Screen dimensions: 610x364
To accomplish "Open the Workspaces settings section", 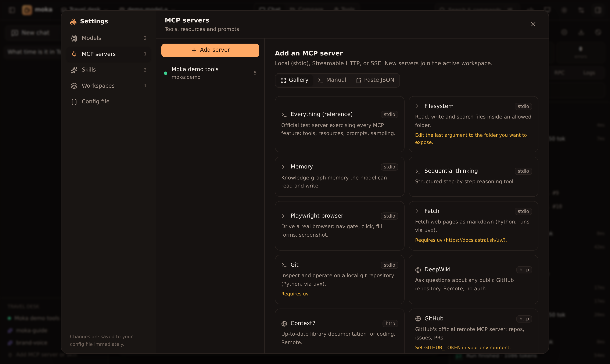I will coord(108,86).
